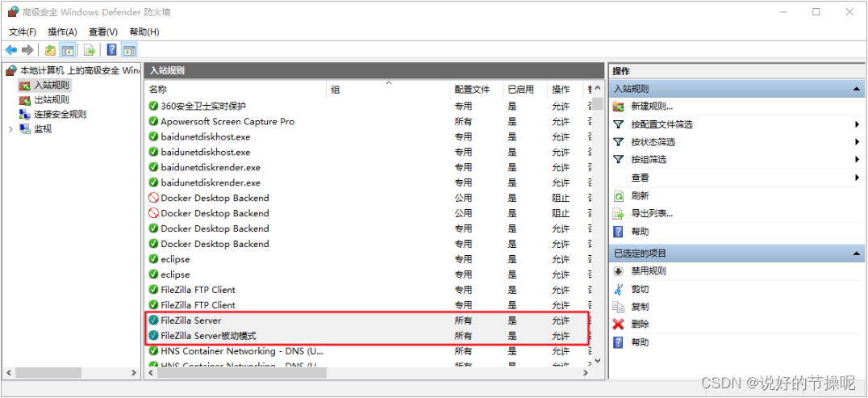
Task: Click the rules list horizontal scrollbar thumb
Action: click(x=242, y=373)
